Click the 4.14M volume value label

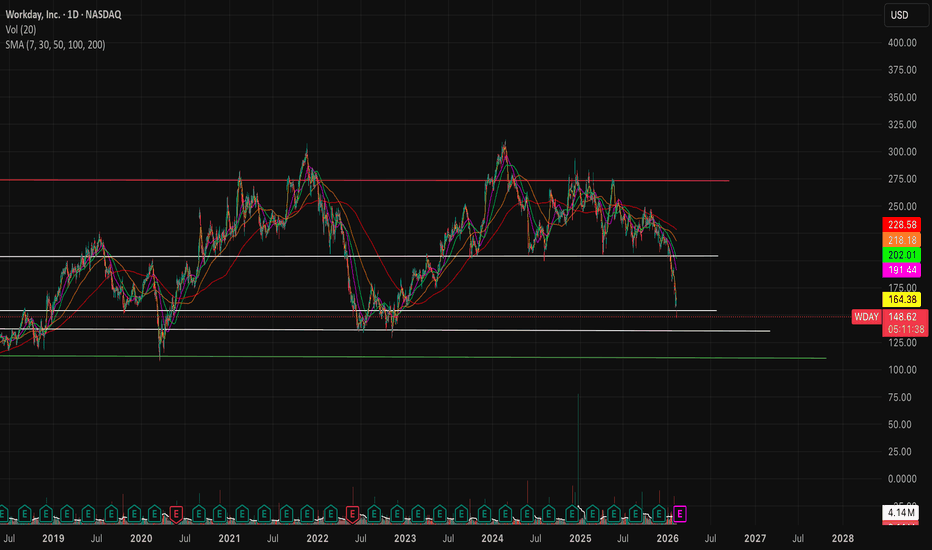click(x=903, y=514)
